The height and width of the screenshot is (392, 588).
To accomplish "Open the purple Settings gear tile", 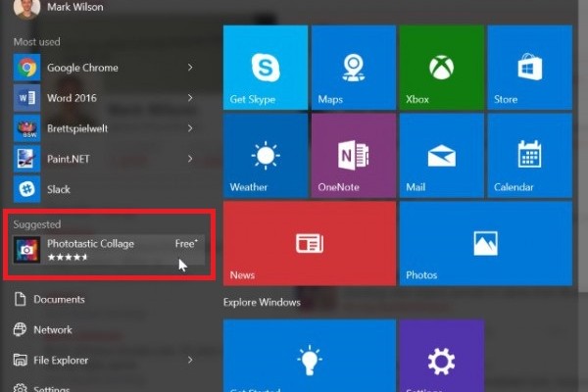I will coord(442,356).
